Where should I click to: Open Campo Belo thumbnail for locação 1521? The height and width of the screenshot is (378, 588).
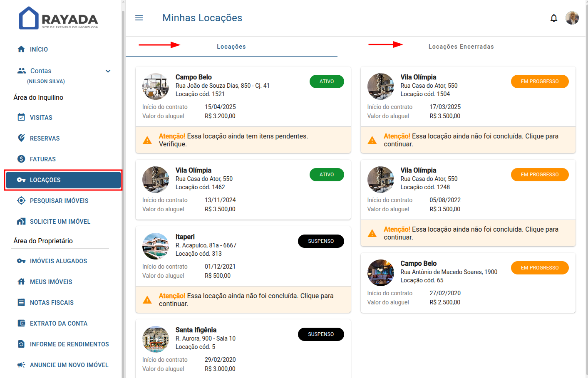[156, 86]
